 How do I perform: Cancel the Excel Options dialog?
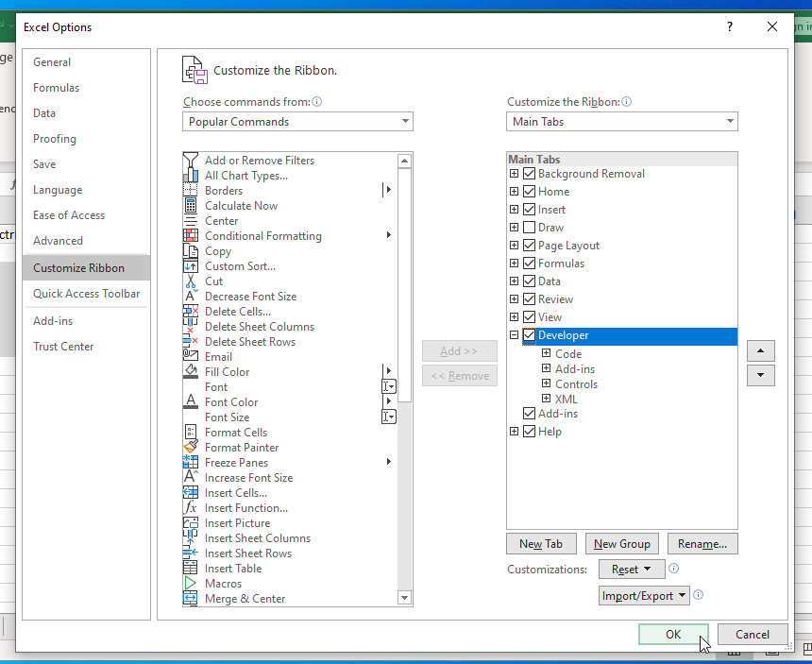[x=753, y=635]
